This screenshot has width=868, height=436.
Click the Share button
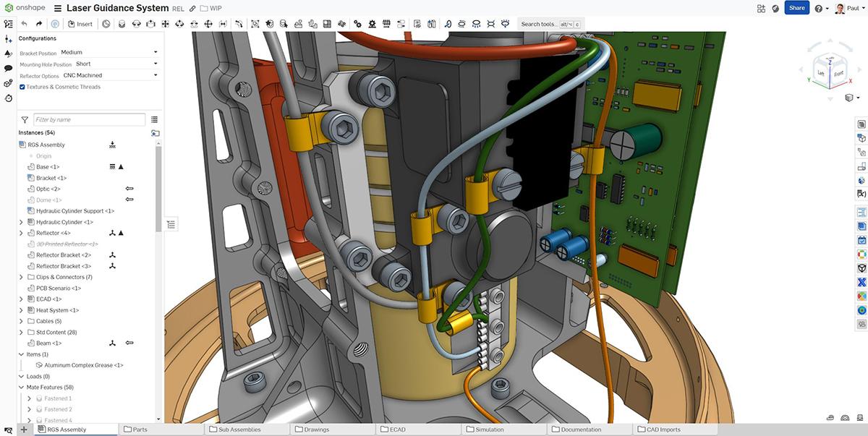[x=796, y=7]
